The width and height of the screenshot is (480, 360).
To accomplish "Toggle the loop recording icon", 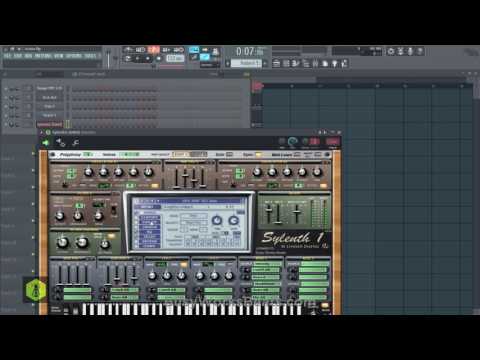I will [179, 50].
